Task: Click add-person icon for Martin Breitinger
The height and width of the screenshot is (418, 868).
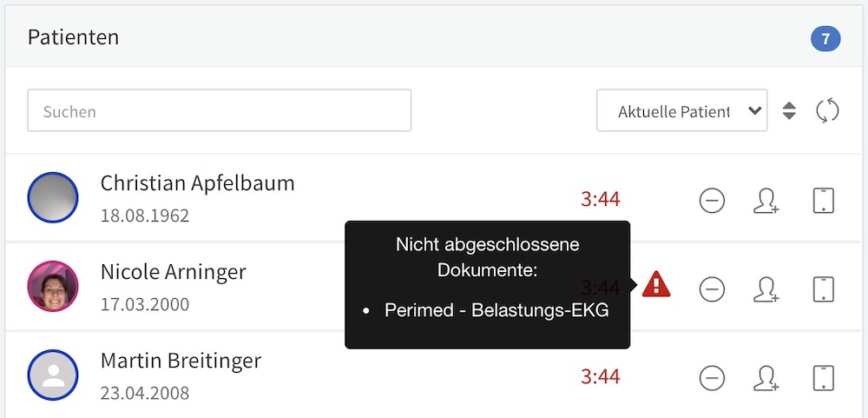Action: click(x=766, y=379)
